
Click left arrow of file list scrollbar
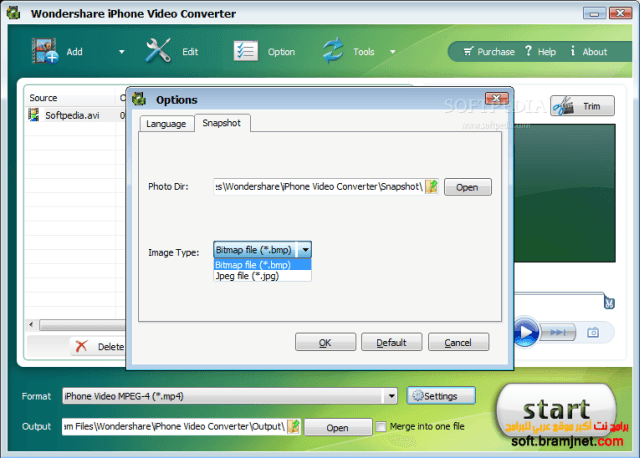[x=31, y=325]
